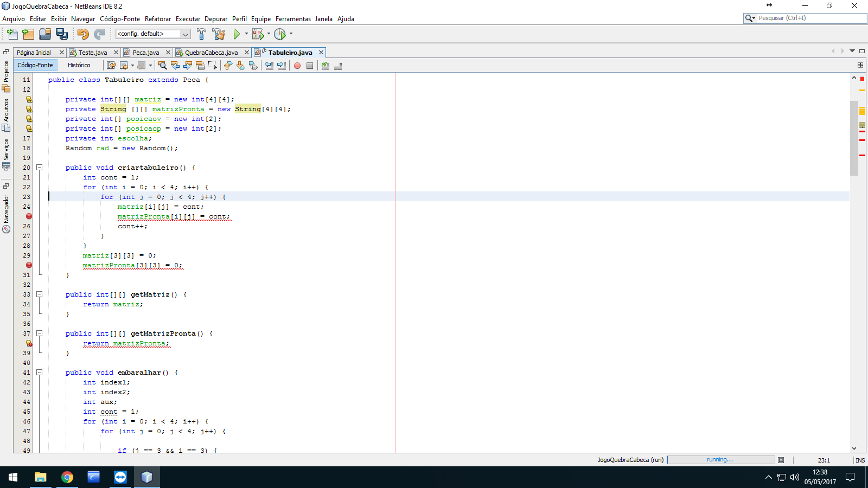Switch to the QuebraCabeca.java tab
The image size is (868, 488).
(x=211, y=53)
